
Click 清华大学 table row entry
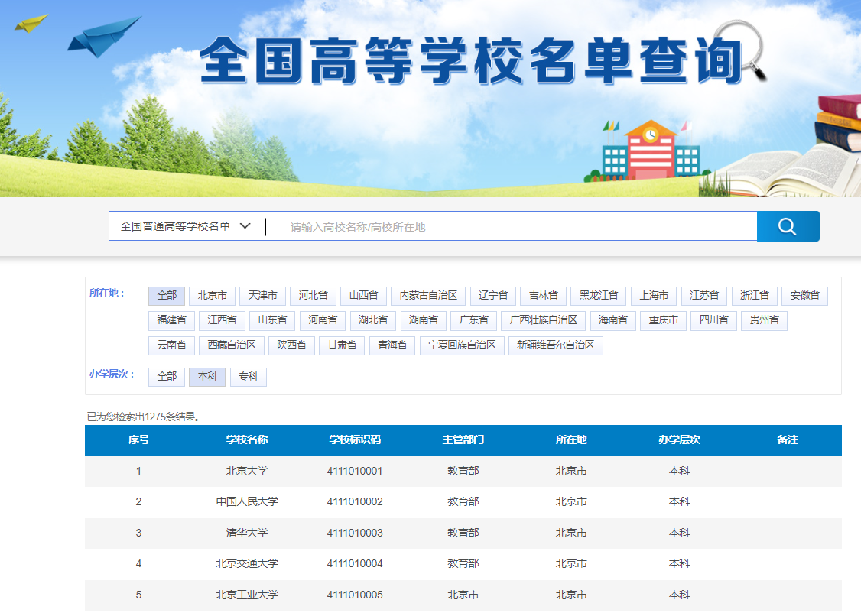point(247,533)
